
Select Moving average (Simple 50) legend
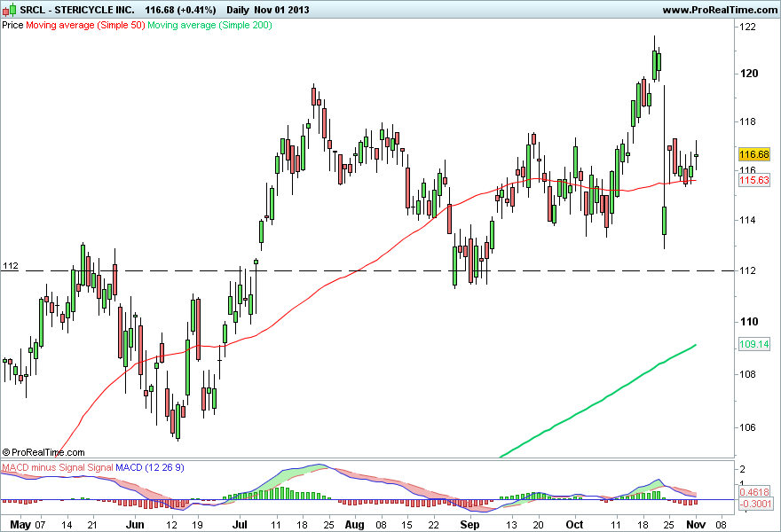pos(85,25)
